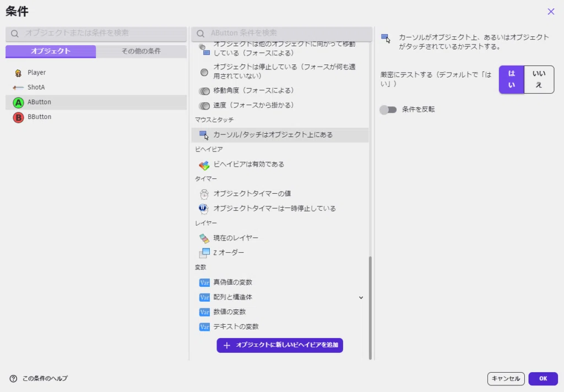Screen dimensions: 564x392
Task: Click the magnifier icon in object search
Action: point(15,34)
